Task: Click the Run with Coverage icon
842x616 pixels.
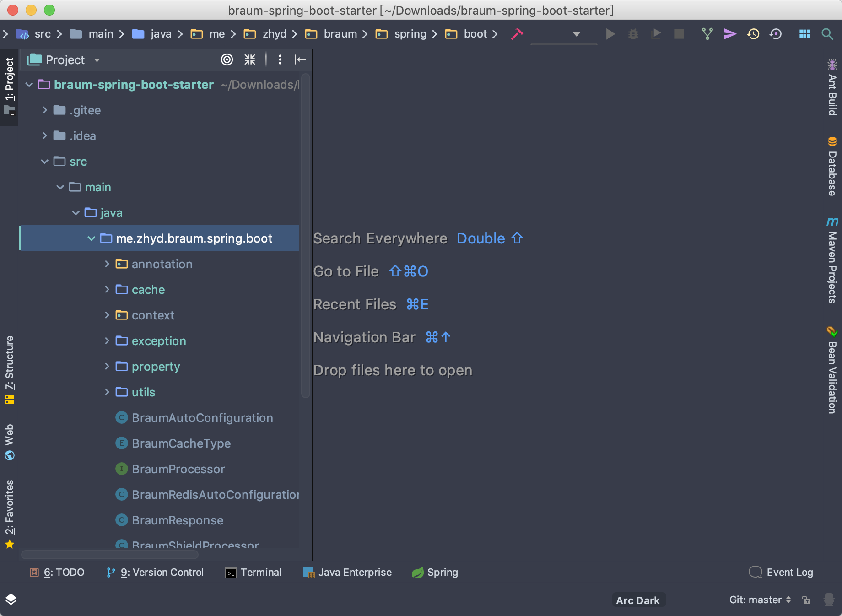Action: [656, 34]
